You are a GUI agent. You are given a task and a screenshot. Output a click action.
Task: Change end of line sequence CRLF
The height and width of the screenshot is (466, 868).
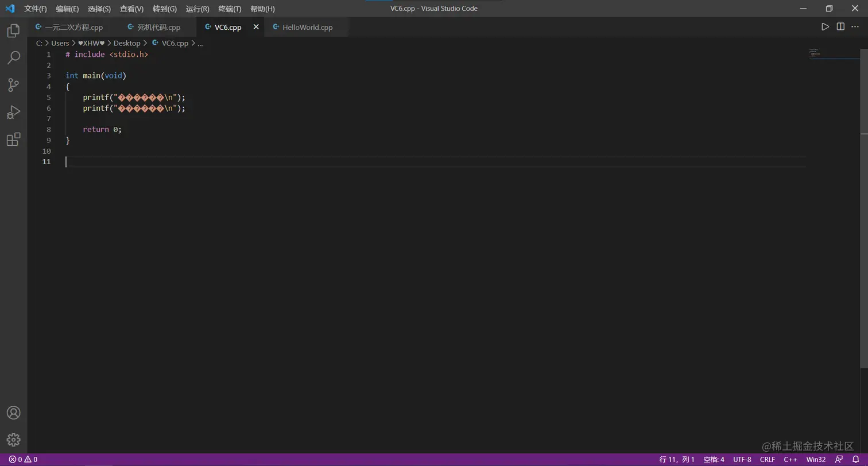coord(768,459)
